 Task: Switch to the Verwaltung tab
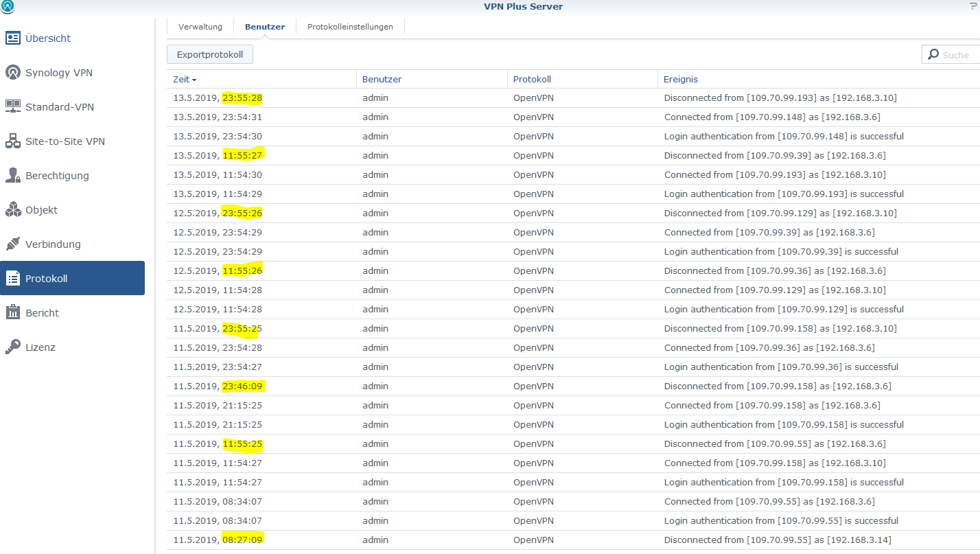tap(200, 27)
